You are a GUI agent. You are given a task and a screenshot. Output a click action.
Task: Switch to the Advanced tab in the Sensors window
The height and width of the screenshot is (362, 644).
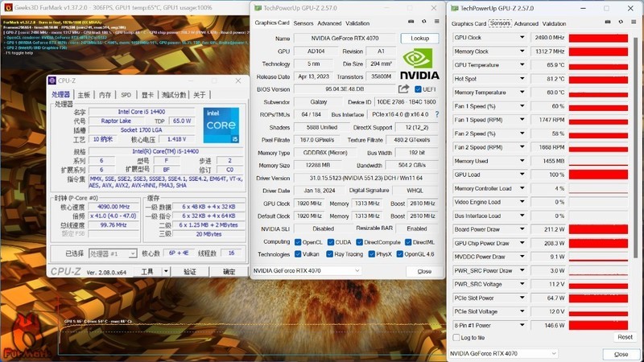(526, 24)
